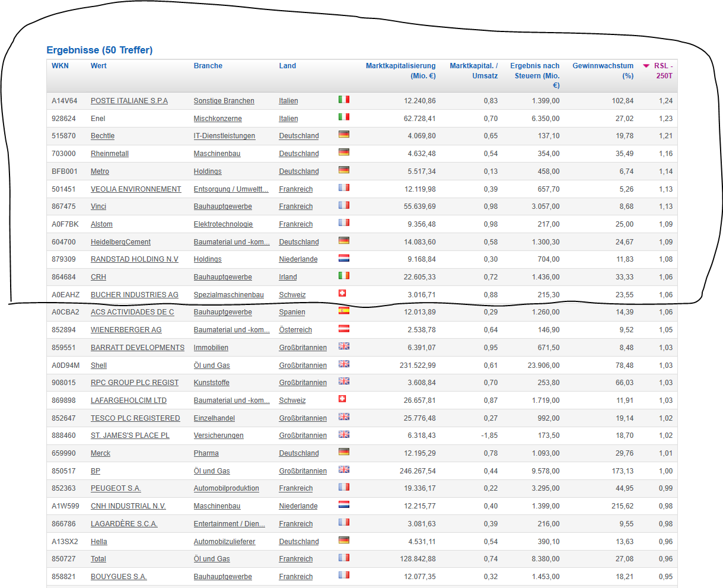Viewport: 723px width, 588px height.
Task: Sort by Marktkapitalisierung (Mio. €) header
Action: pos(401,71)
